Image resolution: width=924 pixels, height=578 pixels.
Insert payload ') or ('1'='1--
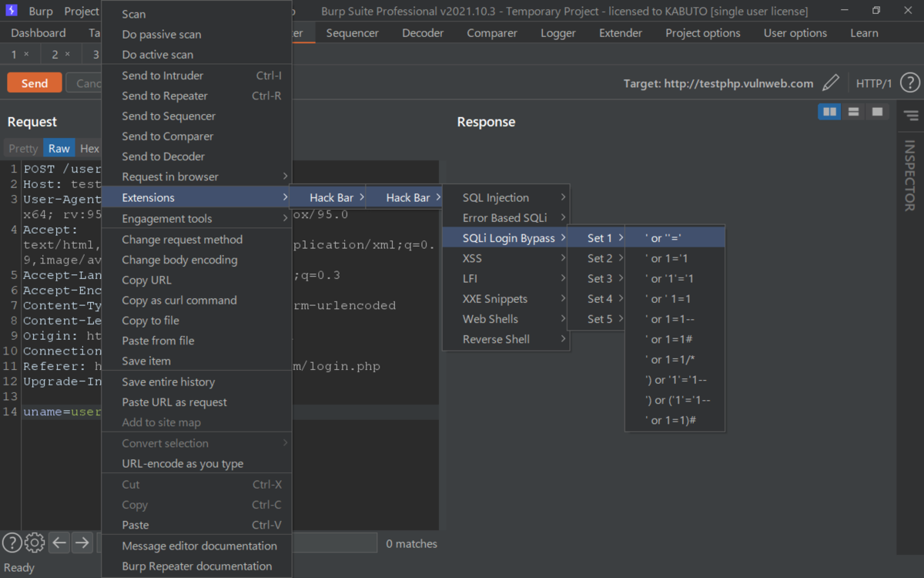click(x=675, y=400)
